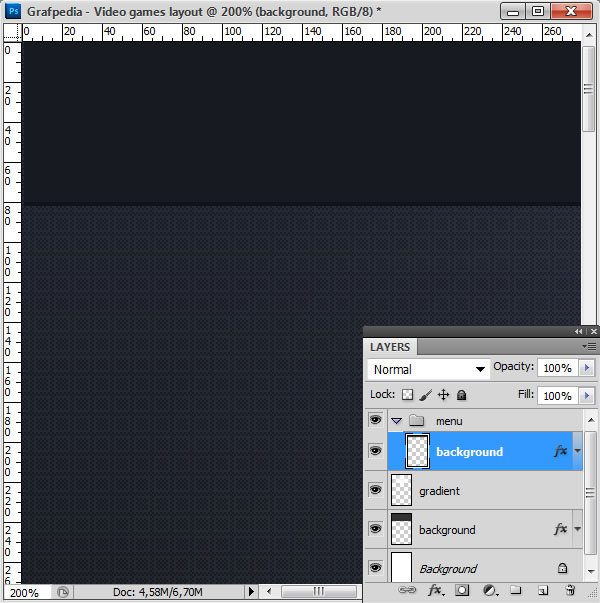
Task: Click Layers panel scroll up arrow
Action: coord(591,420)
